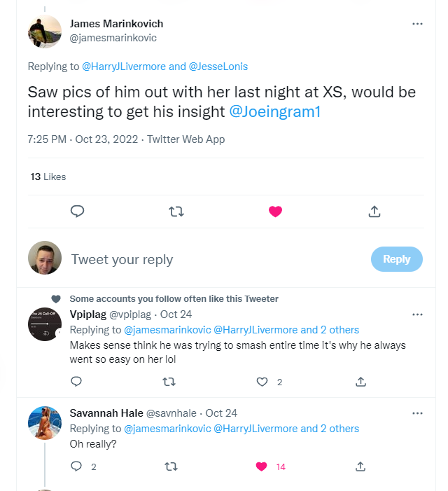The image size is (448, 491).
Task: Retweet Savannah Hale's reply
Action: pos(169,466)
